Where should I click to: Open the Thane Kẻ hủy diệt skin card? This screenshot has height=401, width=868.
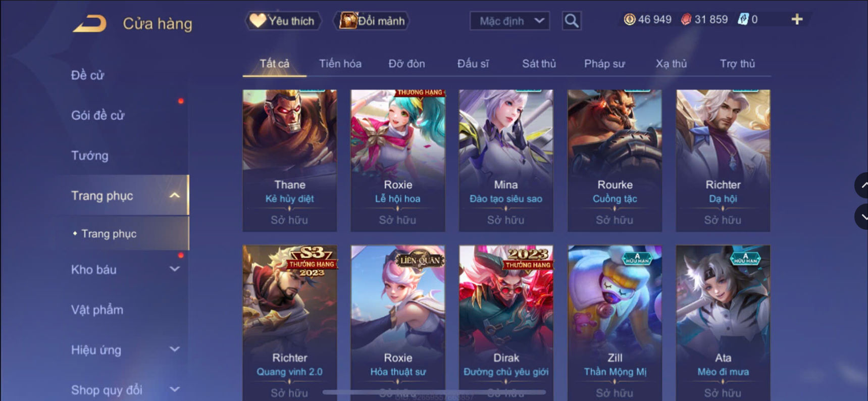[x=290, y=161]
